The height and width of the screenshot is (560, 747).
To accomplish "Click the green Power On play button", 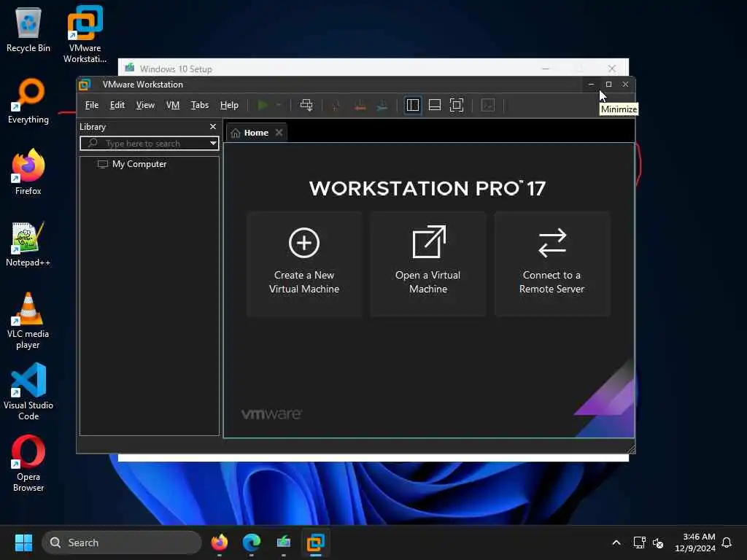I will click(x=263, y=105).
